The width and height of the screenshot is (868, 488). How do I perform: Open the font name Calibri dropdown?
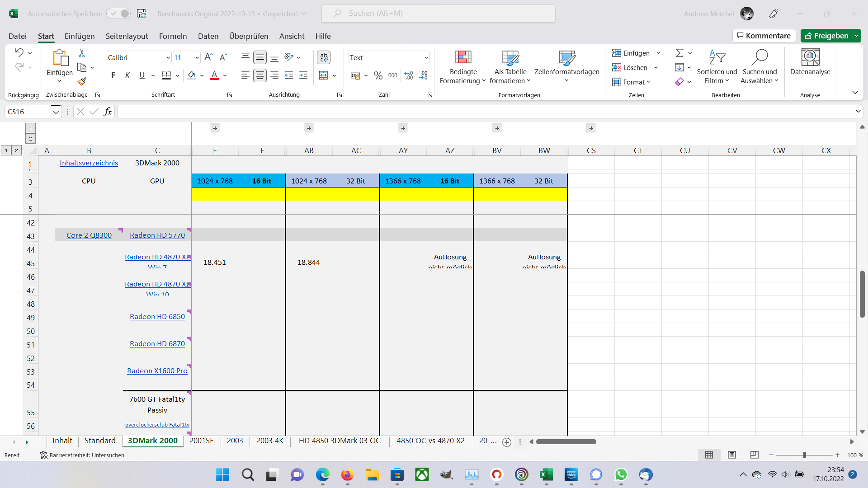tap(168, 58)
